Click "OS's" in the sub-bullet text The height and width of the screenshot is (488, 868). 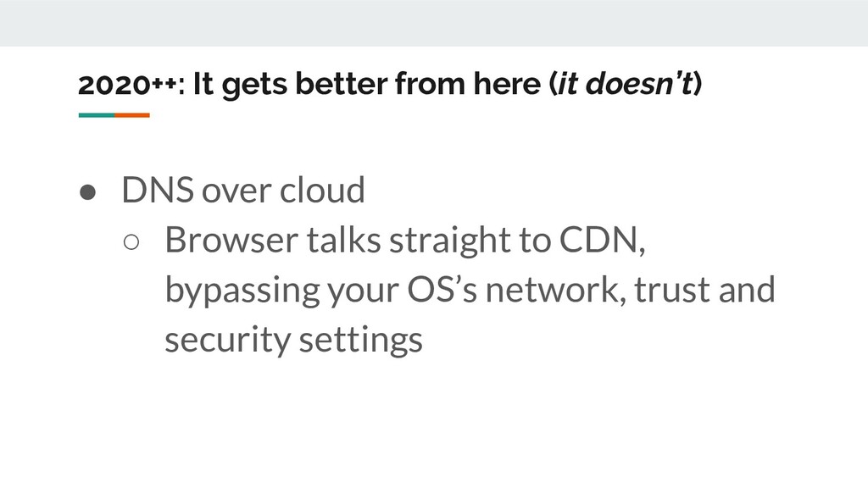coord(442,290)
